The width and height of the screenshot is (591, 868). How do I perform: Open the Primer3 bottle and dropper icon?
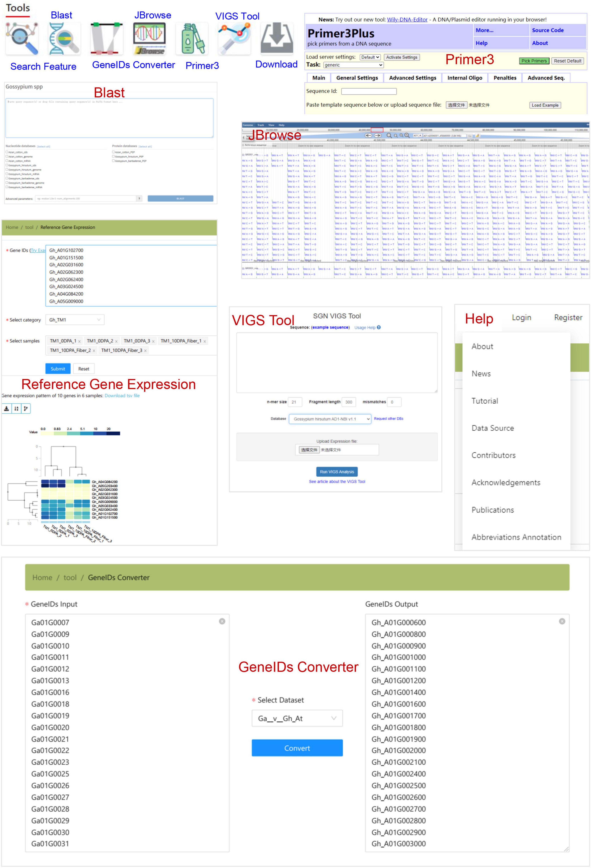pos(192,39)
